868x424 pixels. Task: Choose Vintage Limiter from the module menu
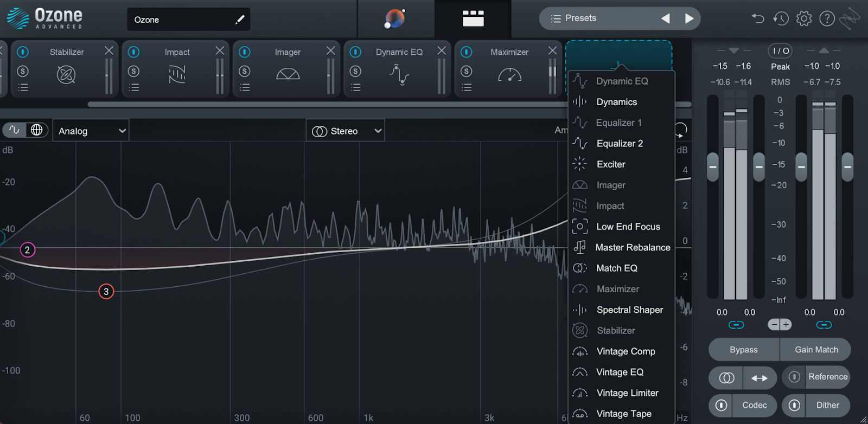tap(622, 393)
